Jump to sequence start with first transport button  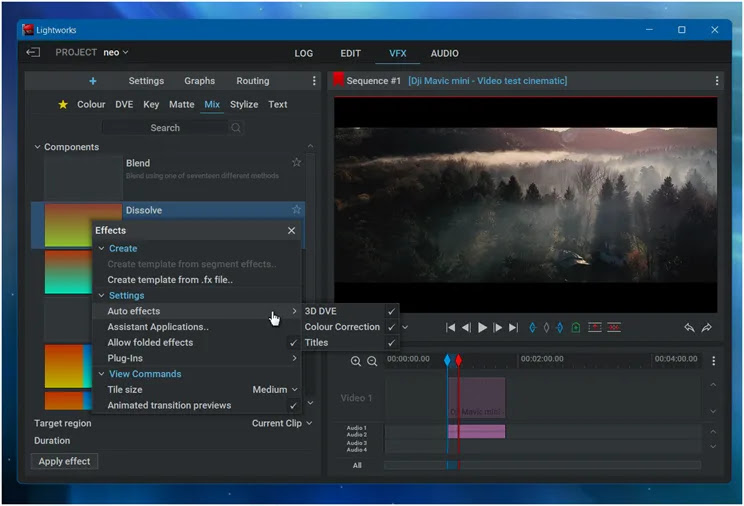(x=451, y=327)
